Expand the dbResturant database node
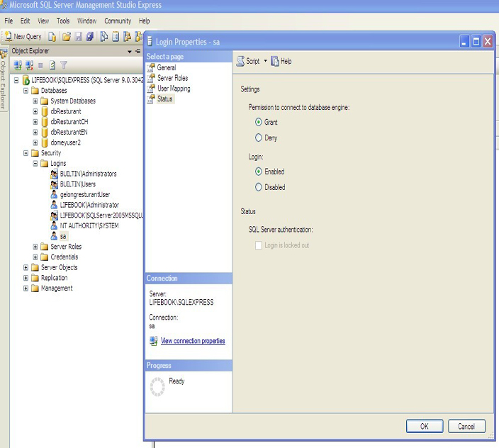Image resolution: width=499 pixels, height=448 pixels. click(35, 111)
